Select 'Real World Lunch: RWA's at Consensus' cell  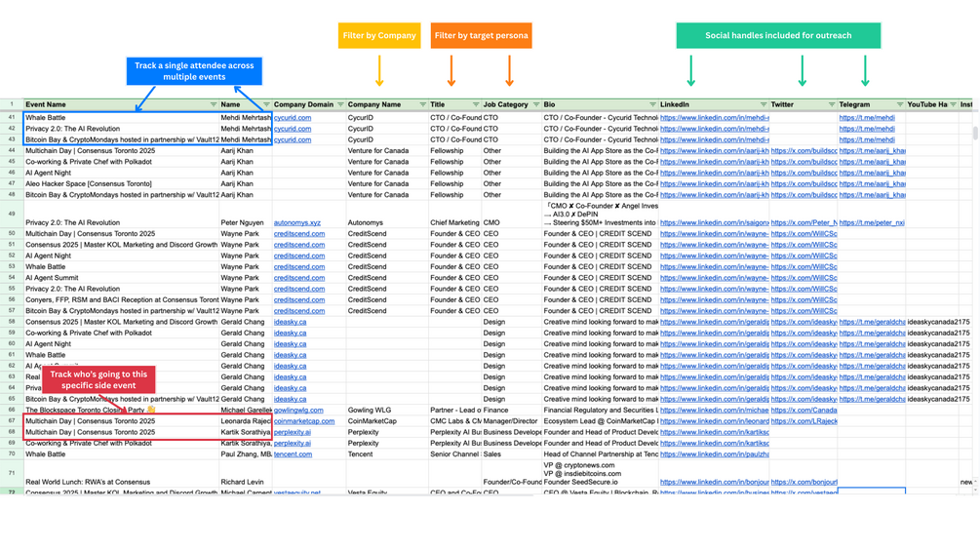(121, 474)
